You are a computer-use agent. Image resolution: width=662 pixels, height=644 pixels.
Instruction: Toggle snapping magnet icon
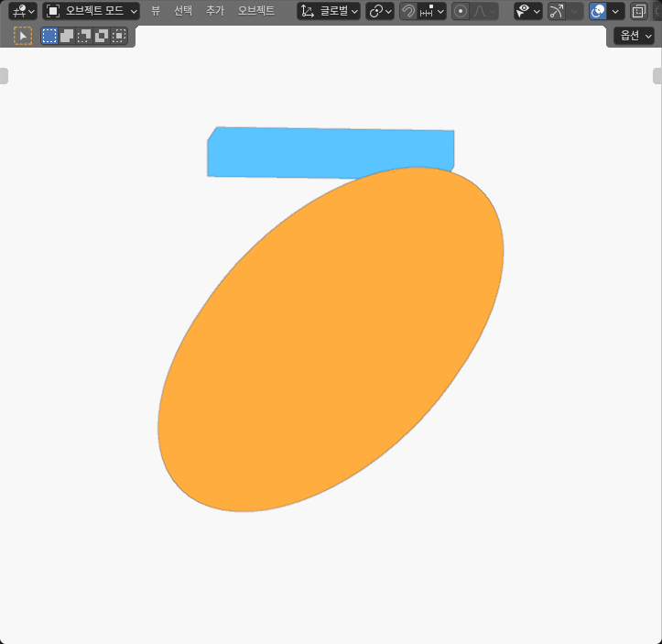407,11
